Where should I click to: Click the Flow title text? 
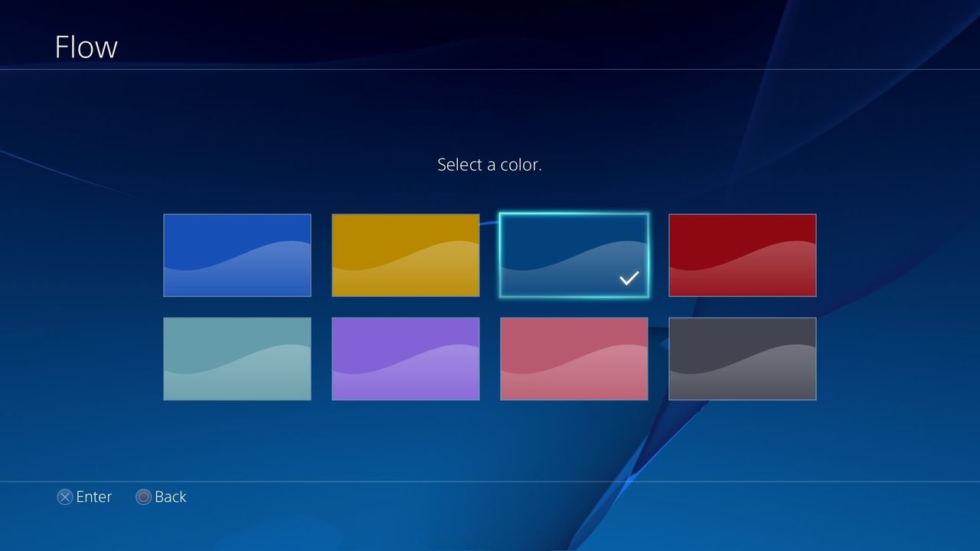(86, 47)
